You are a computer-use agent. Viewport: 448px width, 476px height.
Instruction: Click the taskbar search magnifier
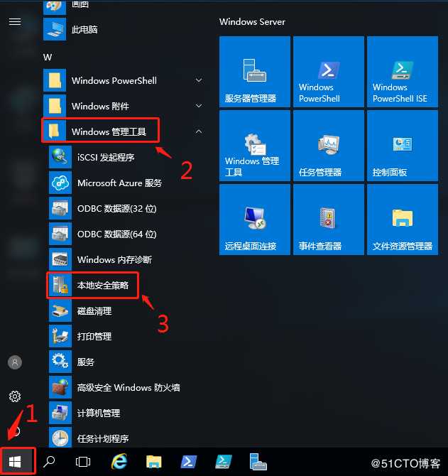[x=49, y=462]
